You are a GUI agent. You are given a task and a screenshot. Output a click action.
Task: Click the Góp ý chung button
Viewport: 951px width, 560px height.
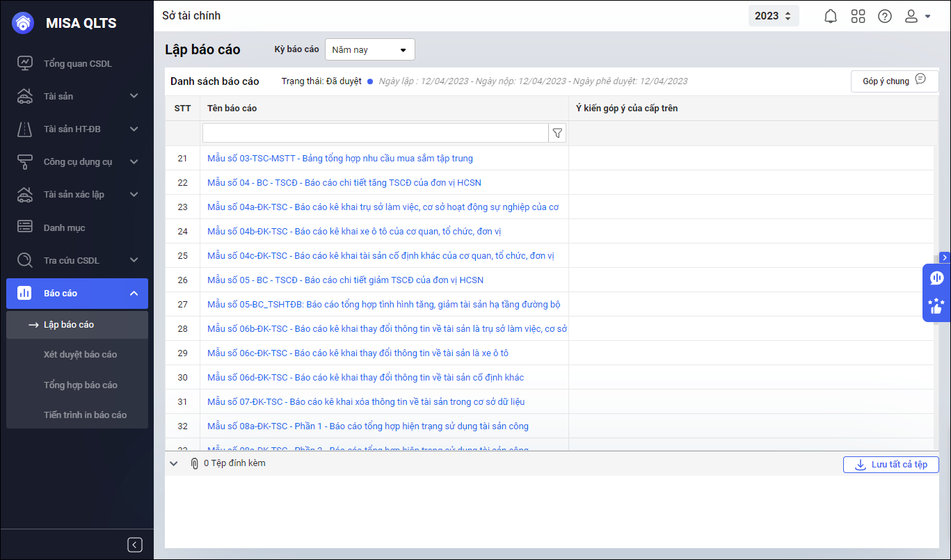click(x=894, y=81)
